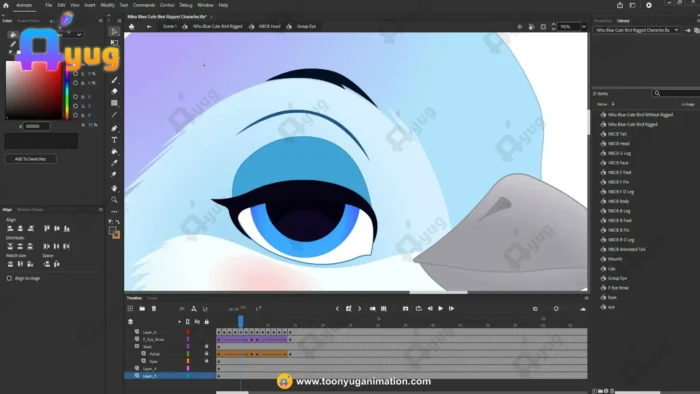Play the timeline animation
This screenshot has width=700, height=394.
[441, 308]
